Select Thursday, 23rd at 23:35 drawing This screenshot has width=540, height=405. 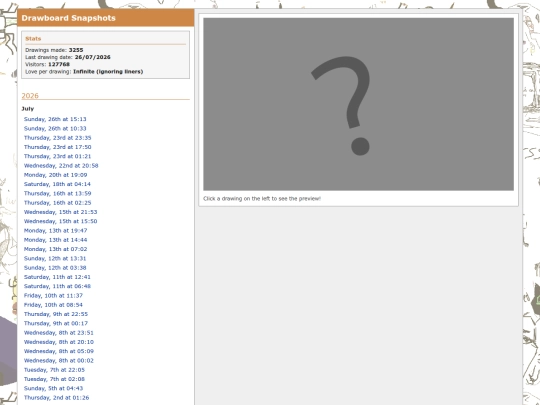coord(58,138)
